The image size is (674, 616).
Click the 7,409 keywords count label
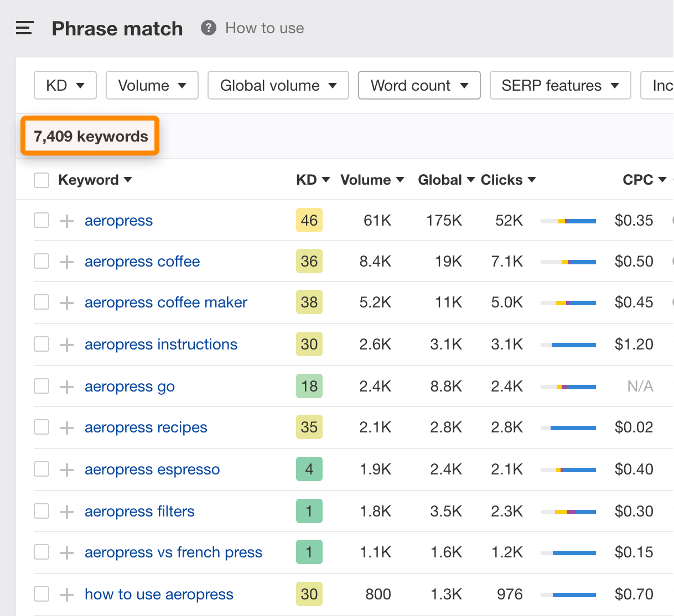click(x=91, y=136)
